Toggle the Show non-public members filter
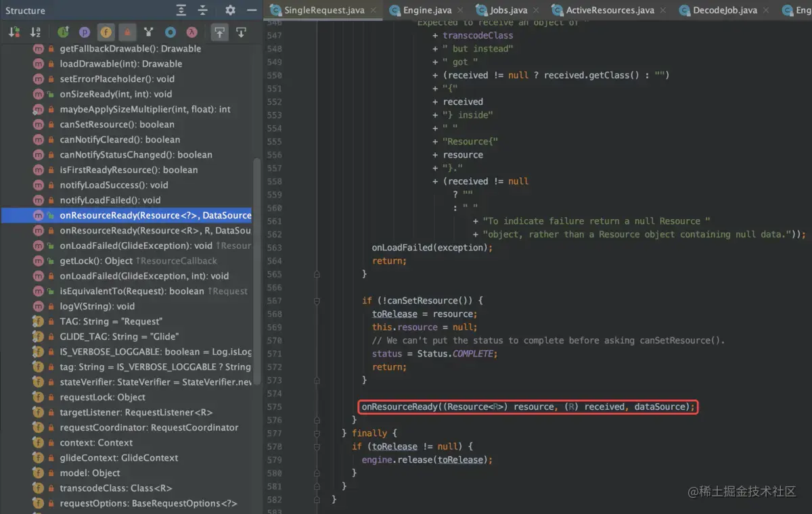The image size is (812, 514). coord(127,32)
